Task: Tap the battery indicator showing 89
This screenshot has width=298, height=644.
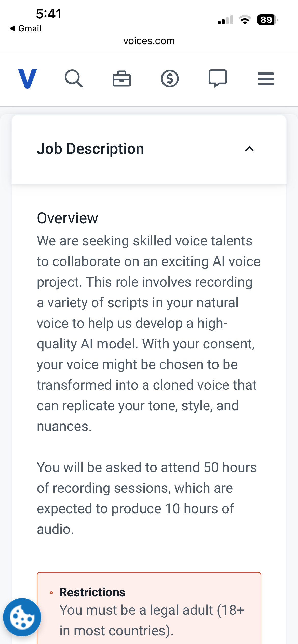Action: [x=267, y=20]
